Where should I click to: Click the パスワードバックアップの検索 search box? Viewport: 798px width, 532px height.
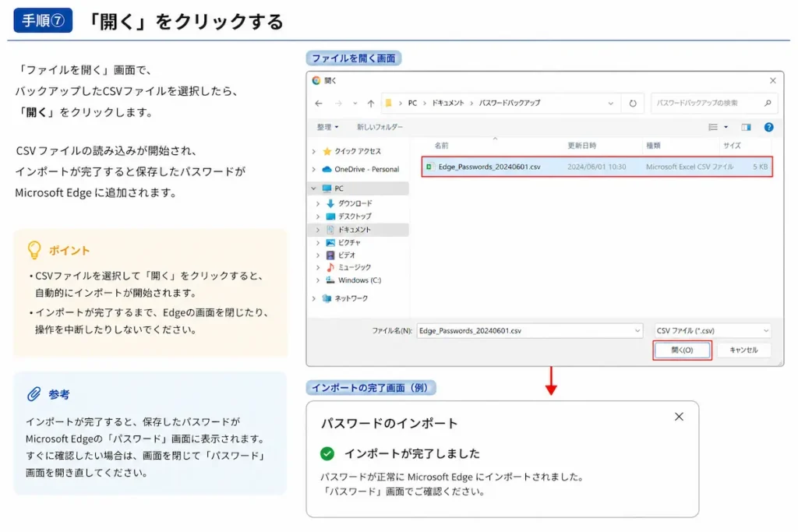(x=714, y=104)
